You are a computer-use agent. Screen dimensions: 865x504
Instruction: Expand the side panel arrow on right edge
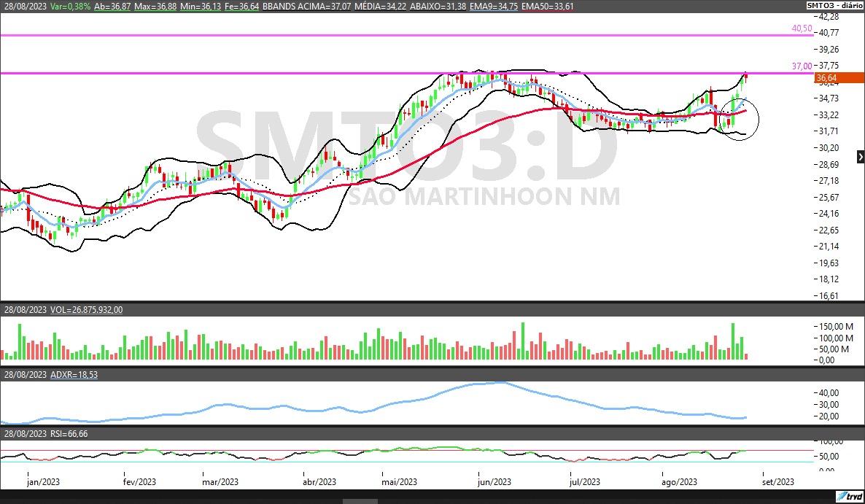tap(861, 157)
